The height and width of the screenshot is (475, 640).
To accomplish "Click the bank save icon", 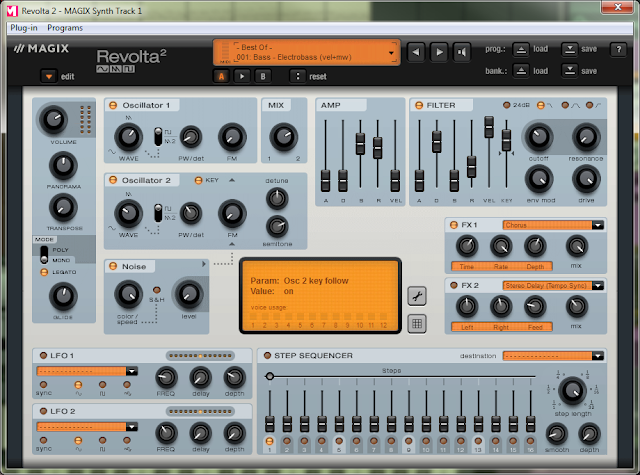I will (569, 71).
